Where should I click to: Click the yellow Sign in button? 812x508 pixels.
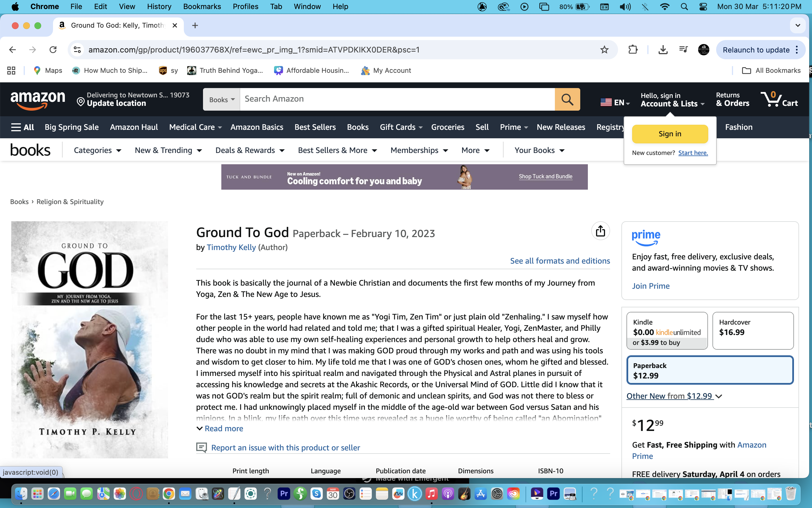[670, 134]
